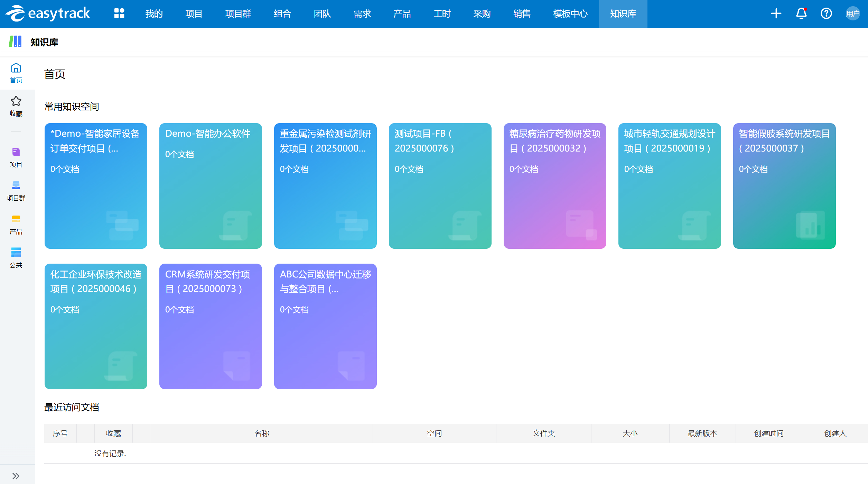Open the notification bell
This screenshot has width=868, height=484.
(801, 13)
